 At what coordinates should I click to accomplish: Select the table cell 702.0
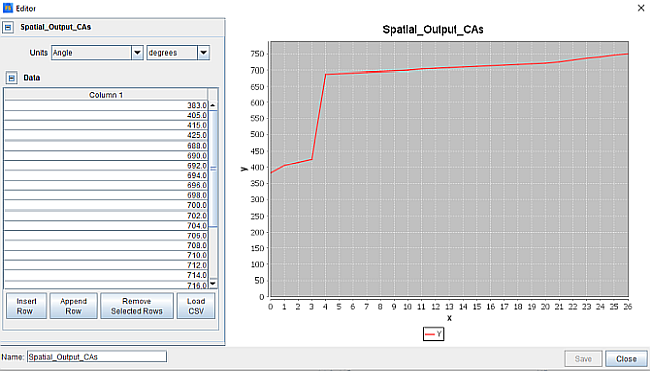[x=106, y=216]
